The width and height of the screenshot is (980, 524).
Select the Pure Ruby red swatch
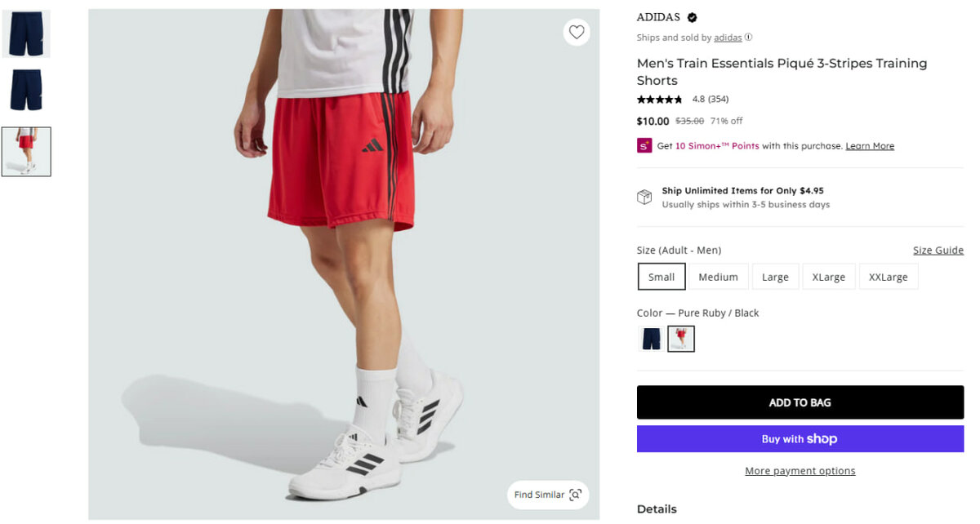(681, 339)
